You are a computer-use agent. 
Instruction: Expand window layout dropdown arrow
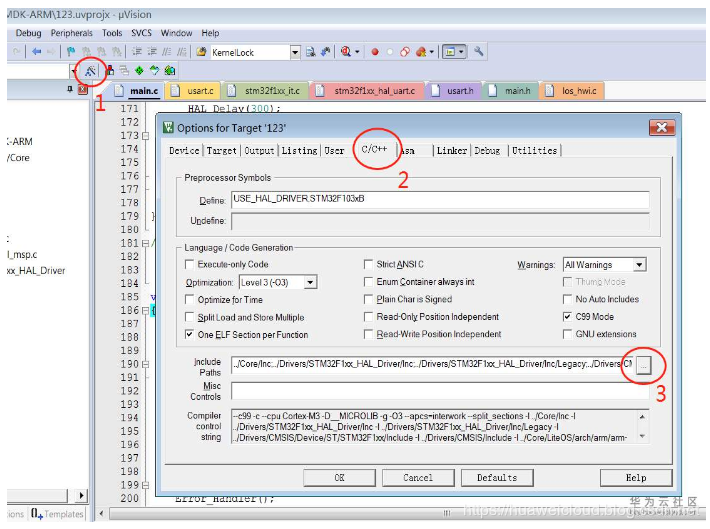point(461,52)
